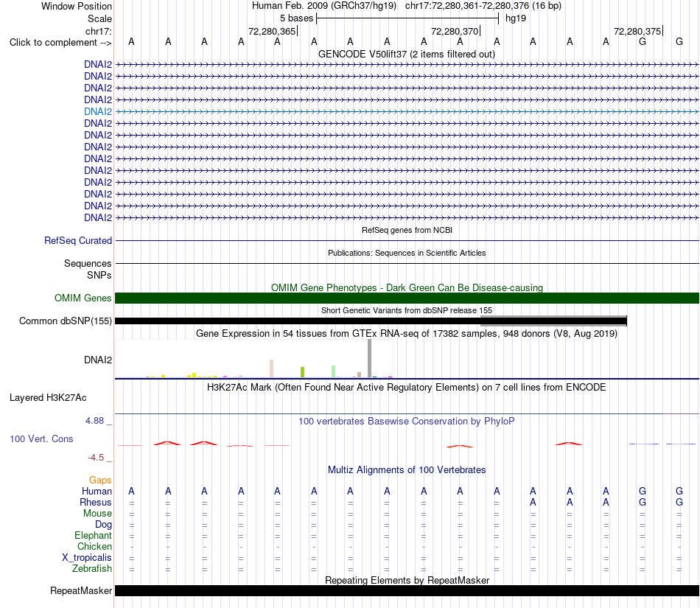This screenshot has height=608, width=700.
Task: Click the Elephant alignment row label
Action: pyautogui.click(x=93, y=536)
